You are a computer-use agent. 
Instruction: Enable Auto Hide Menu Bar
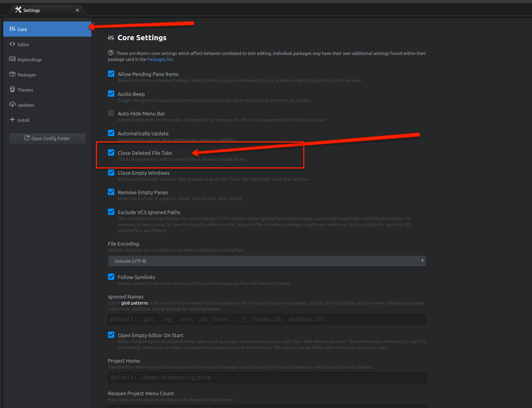point(111,113)
